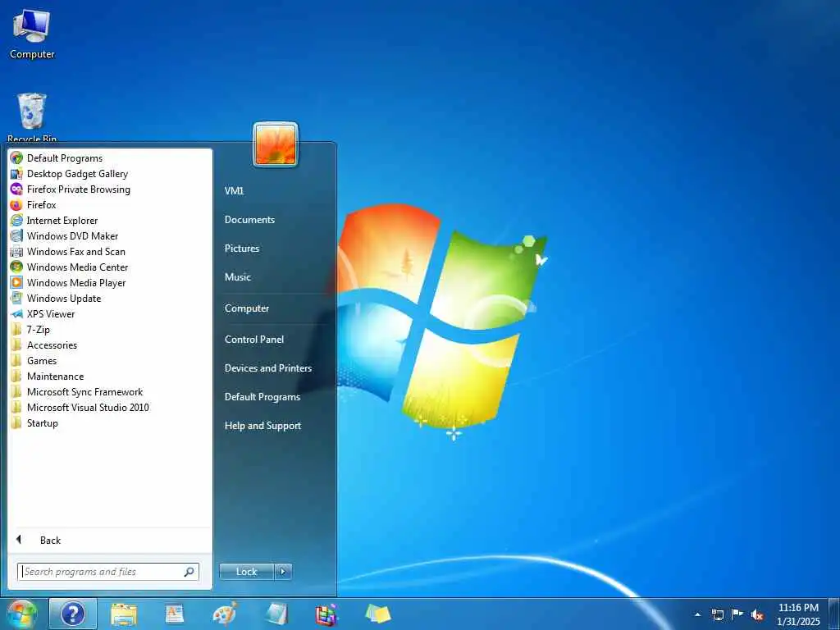The image size is (840, 630).
Task: Launch WordPad from the taskbar
Action: pyautogui.click(x=175, y=614)
